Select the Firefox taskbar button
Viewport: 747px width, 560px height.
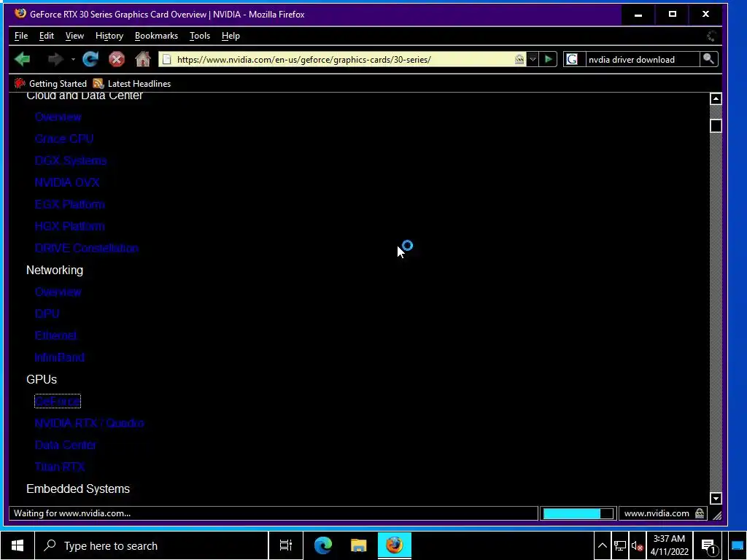pos(395,545)
